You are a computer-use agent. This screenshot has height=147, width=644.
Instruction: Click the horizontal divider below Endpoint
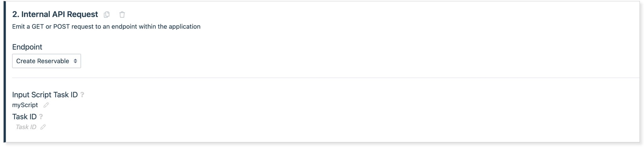(x=314, y=78)
